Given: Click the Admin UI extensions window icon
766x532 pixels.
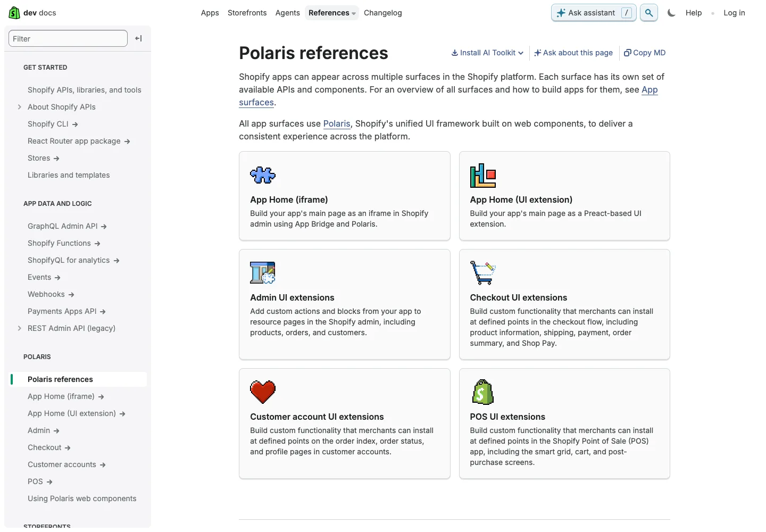Looking at the screenshot, I should [x=263, y=273].
